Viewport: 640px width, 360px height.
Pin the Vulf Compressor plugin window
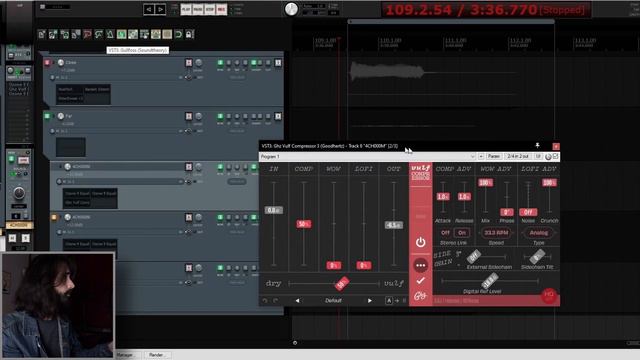[x=537, y=146]
